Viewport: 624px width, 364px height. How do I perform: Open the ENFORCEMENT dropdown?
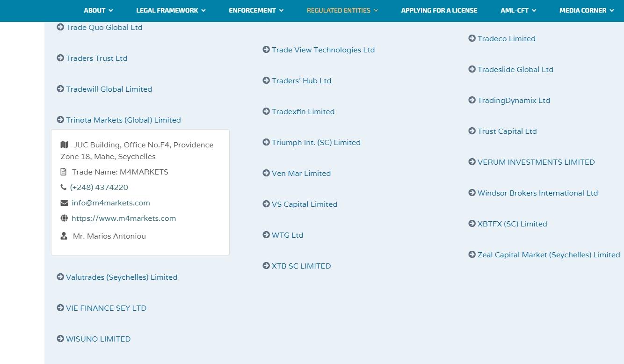pyautogui.click(x=256, y=10)
